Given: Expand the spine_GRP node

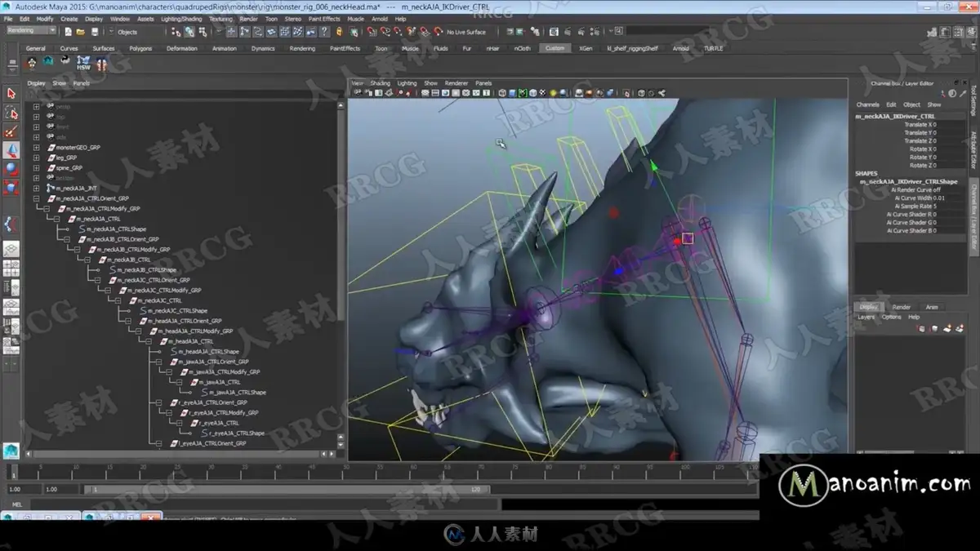Looking at the screenshot, I should click(x=36, y=168).
